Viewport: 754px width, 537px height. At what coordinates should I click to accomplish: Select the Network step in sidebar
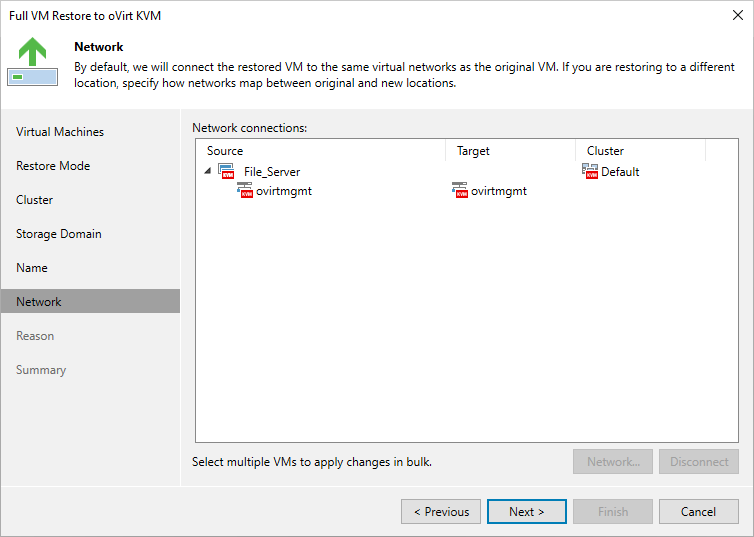click(39, 302)
